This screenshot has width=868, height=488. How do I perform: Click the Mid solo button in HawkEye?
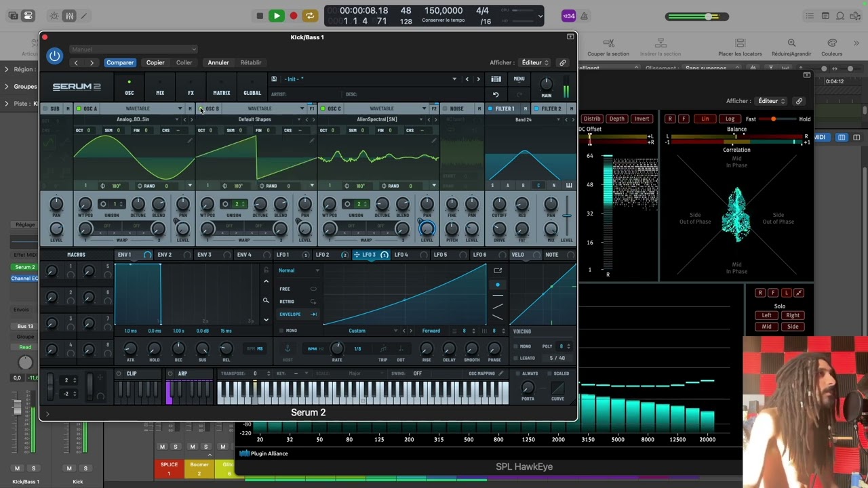(x=767, y=327)
